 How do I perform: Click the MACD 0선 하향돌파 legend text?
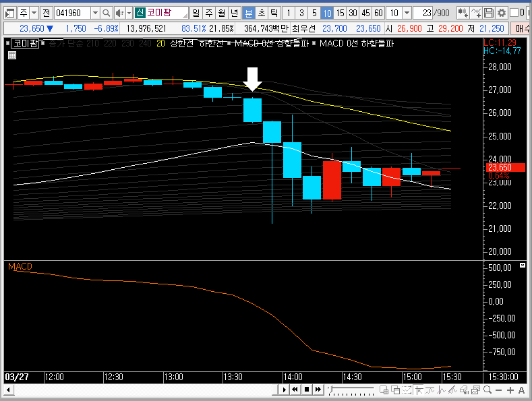coord(356,43)
